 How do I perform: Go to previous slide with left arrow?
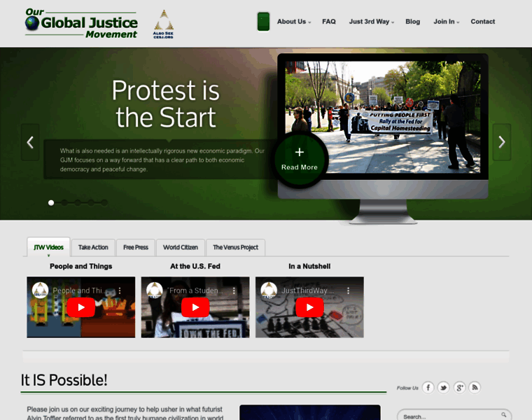[x=30, y=142]
